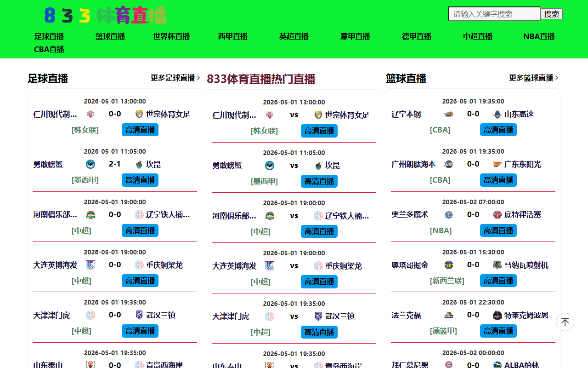The image size is (588, 368).
Task: Click the [德篮甲] league tag
Action: (443, 331)
